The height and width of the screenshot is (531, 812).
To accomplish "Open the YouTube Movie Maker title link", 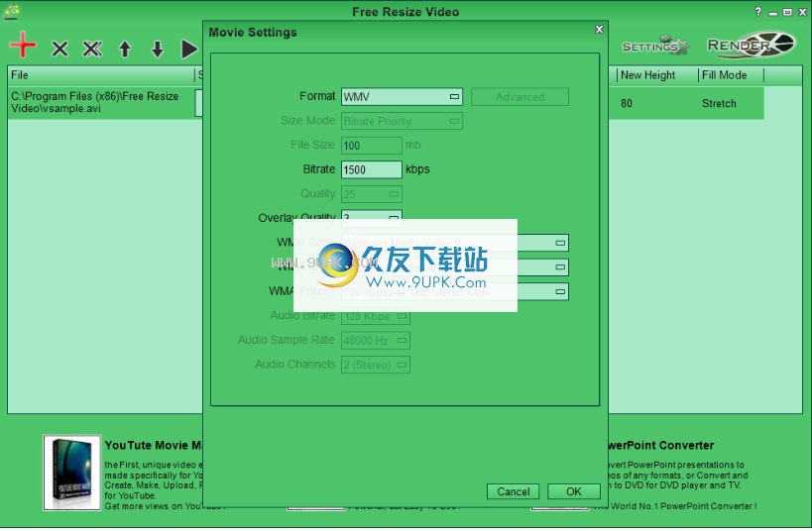I will (x=154, y=445).
